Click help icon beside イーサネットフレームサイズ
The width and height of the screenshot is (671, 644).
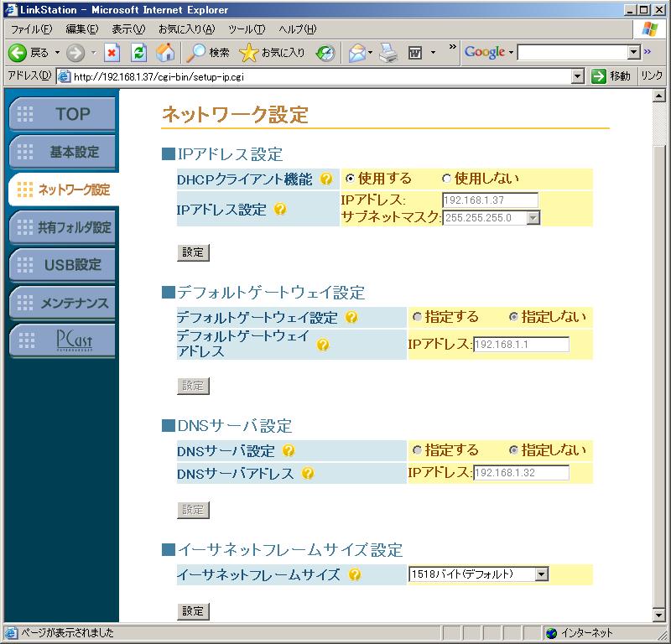(x=354, y=574)
